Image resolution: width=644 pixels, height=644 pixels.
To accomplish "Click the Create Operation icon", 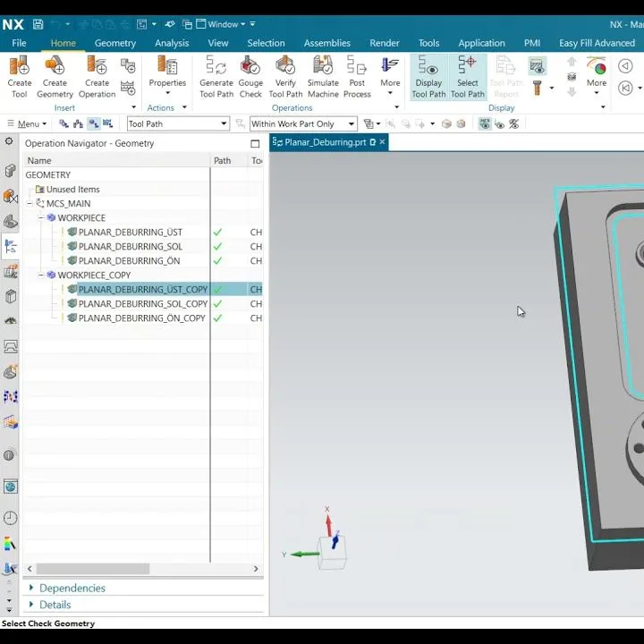I will coord(97,66).
